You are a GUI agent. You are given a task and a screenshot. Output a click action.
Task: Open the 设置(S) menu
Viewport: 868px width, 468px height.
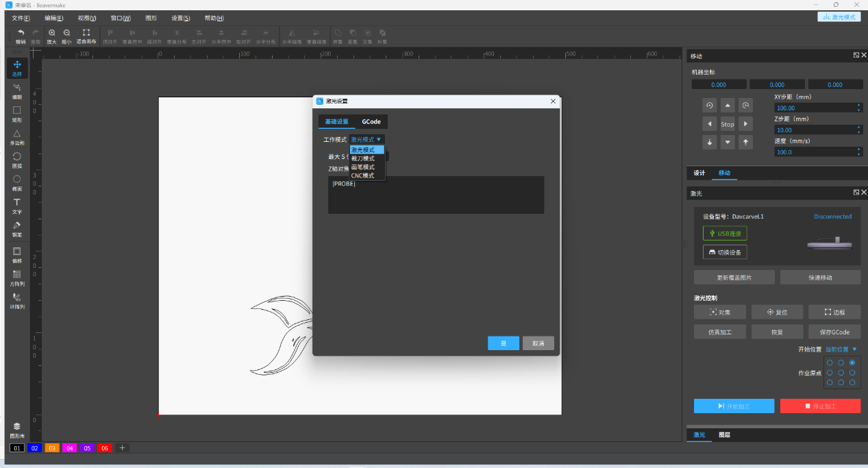pos(181,18)
